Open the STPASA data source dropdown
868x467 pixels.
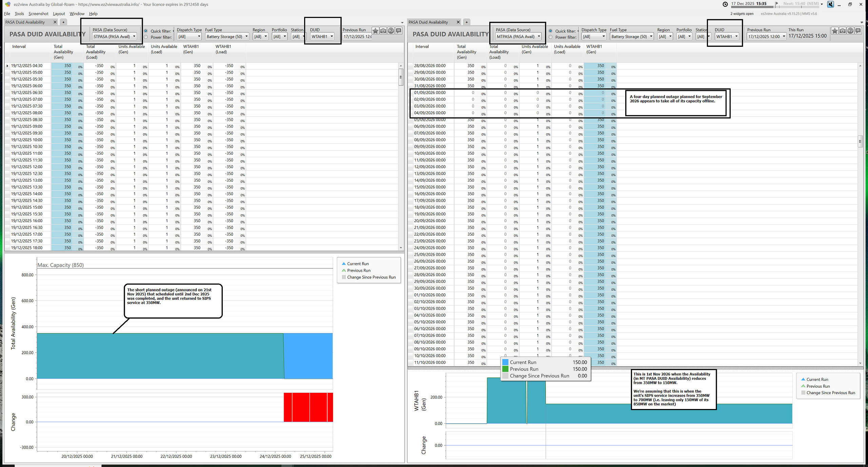(115, 37)
